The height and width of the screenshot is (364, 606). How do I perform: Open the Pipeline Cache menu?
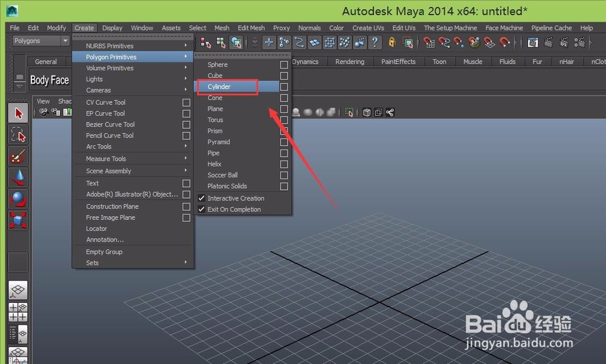coord(551,28)
